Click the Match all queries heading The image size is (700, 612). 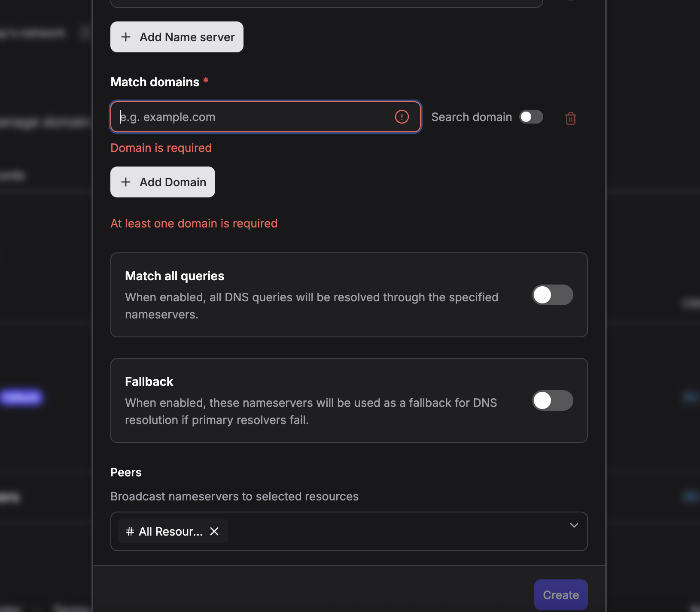coord(174,276)
